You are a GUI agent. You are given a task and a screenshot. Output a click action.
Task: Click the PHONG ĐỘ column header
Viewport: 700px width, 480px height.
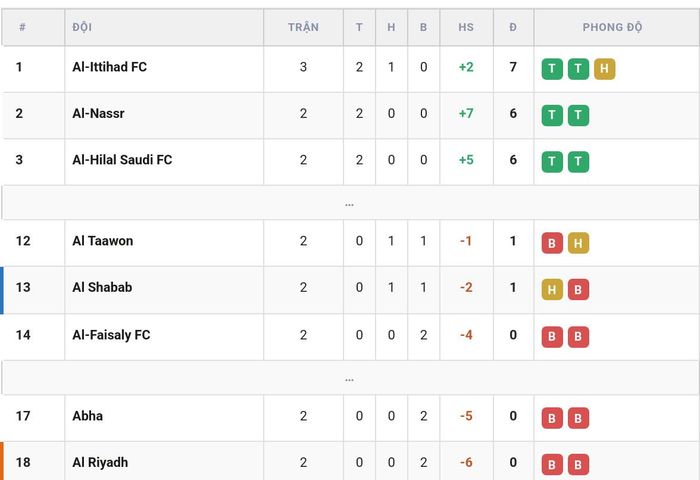pyautogui.click(x=612, y=27)
